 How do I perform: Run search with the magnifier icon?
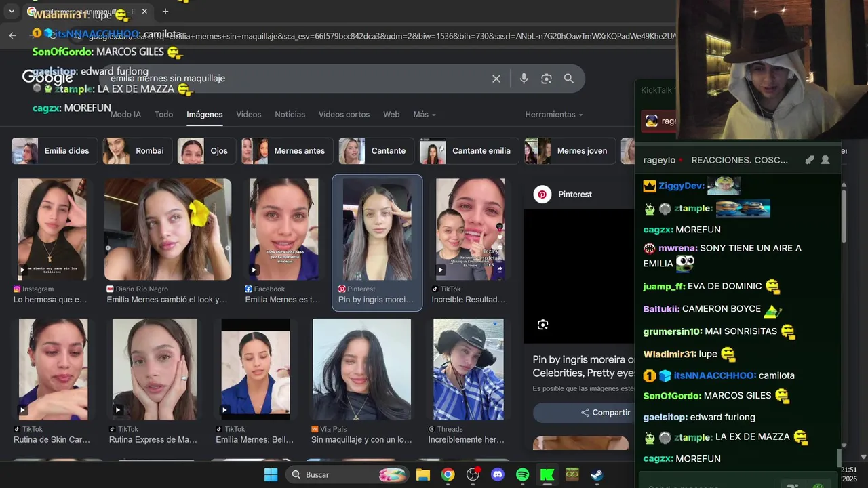click(569, 79)
